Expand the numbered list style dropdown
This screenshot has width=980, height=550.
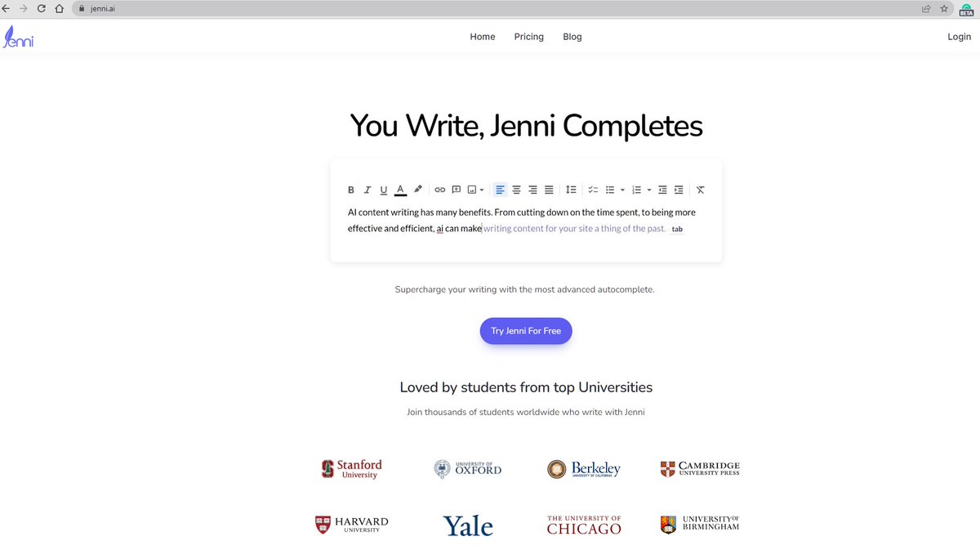(x=649, y=190)
